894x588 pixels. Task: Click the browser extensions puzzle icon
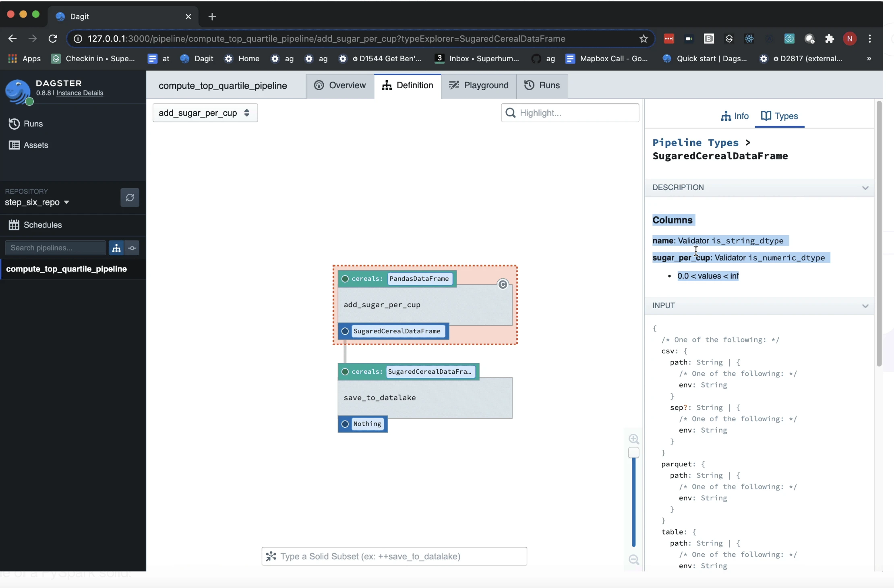829,39
